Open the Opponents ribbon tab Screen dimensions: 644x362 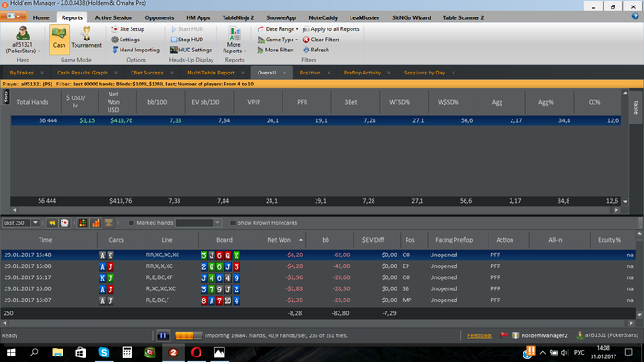coord(159,17)
